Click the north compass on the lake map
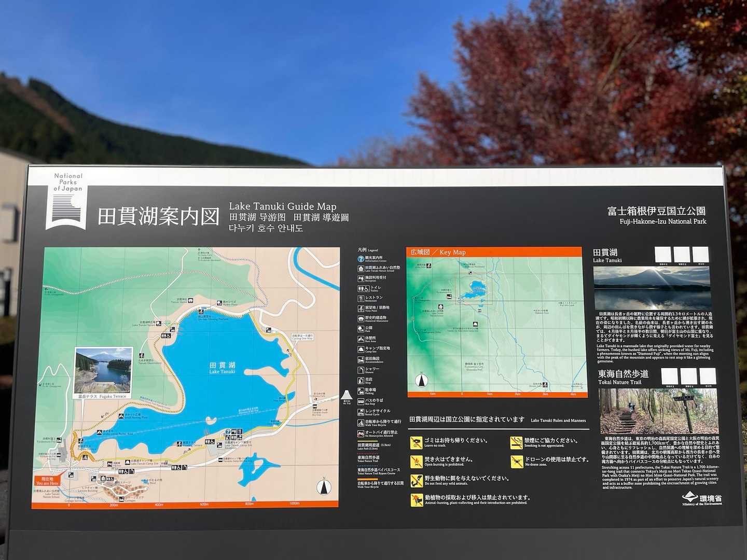The width and height of the screenshot is (747, 560). [324, 486]
